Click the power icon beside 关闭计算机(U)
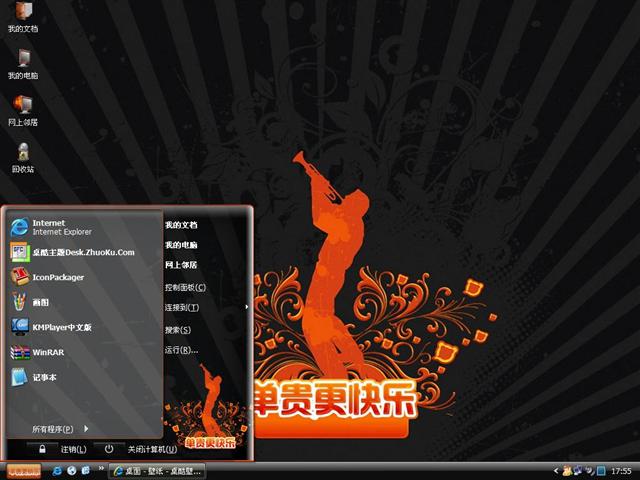Image resolution: width=640 pixels, height=480 pixels. pos(109,449)
